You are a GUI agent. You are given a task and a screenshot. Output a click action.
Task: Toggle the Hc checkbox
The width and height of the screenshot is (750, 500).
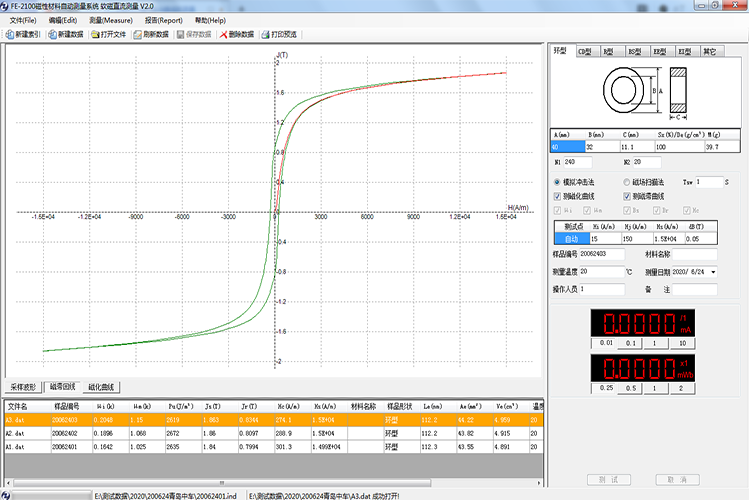pos(687,211)
